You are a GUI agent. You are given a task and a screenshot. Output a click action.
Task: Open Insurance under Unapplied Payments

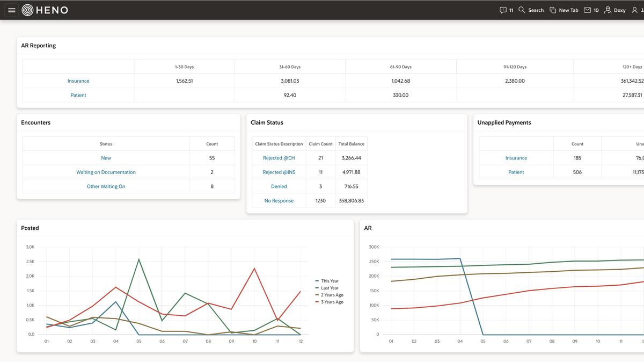(x=516, y=158)
